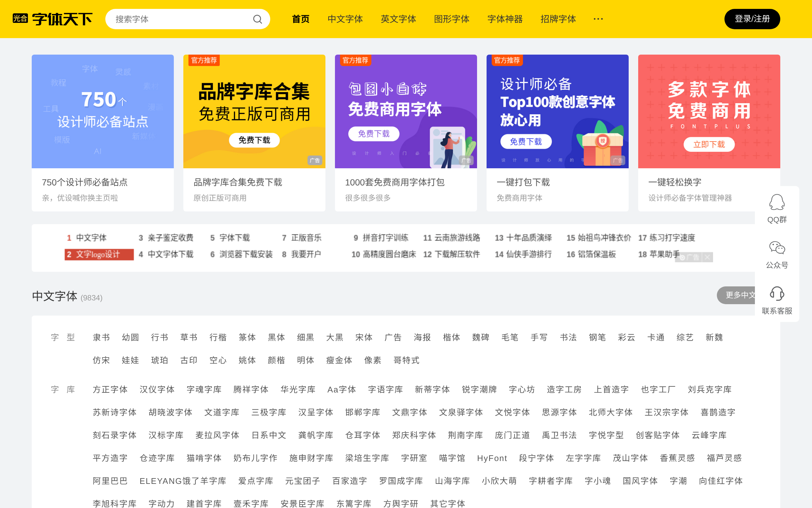
Task: Close the ad strip with X icon
Action: [707, 257]
